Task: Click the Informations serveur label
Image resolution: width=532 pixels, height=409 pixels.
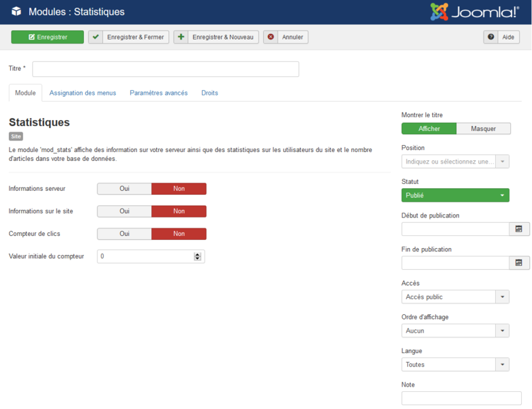Action: tap(37, 189)
